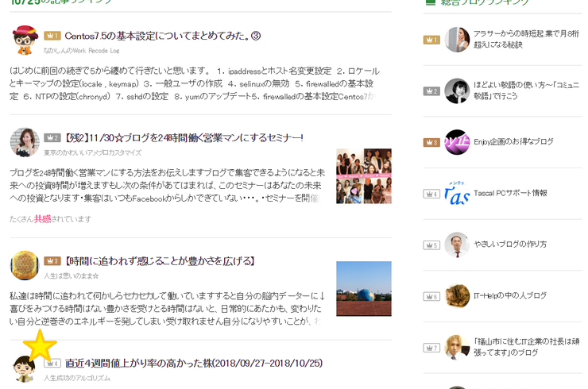Screen dimensions: 588x389
Task: Open ほどよい敬語の使い方 blog in ranking
Action: click(x=527, y=91)
